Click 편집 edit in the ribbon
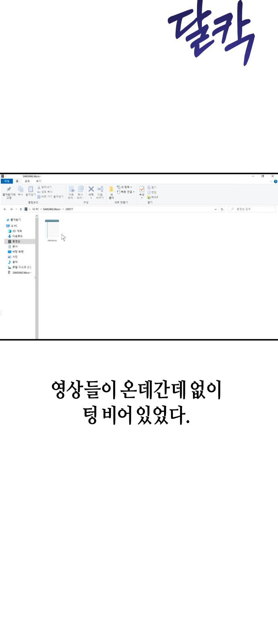278x644 pixels. tap(152, 192)
